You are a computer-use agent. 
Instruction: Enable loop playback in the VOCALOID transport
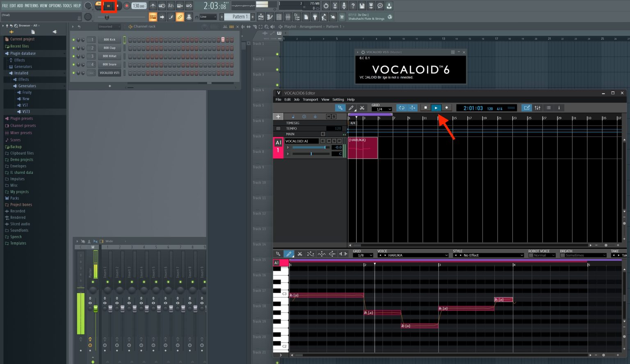click(x=402, y=108)
